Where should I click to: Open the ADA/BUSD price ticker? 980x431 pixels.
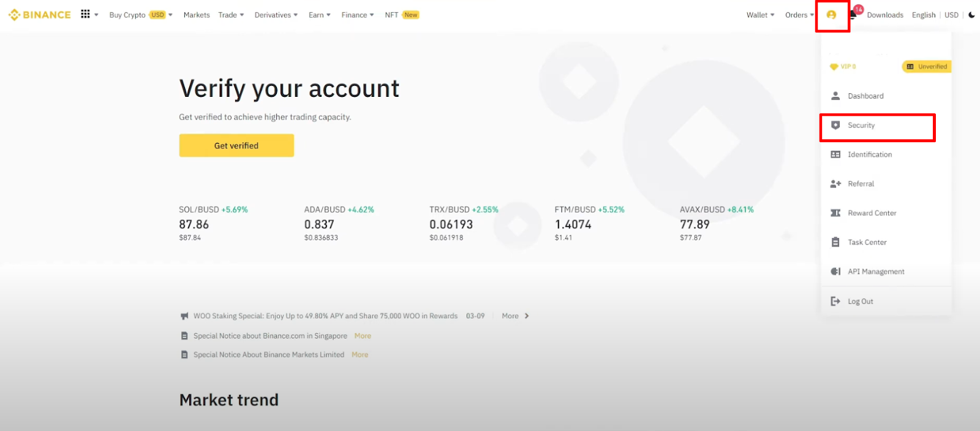339,223
